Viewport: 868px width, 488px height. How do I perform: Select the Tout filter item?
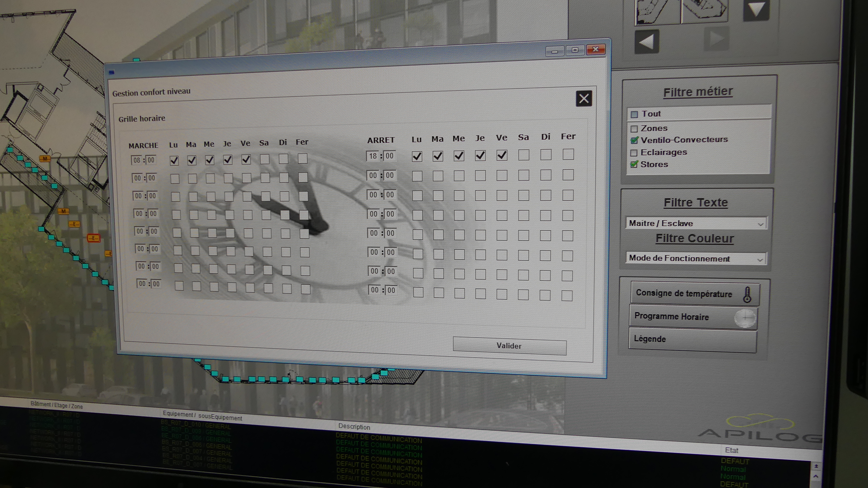click(x=651, y=114)
